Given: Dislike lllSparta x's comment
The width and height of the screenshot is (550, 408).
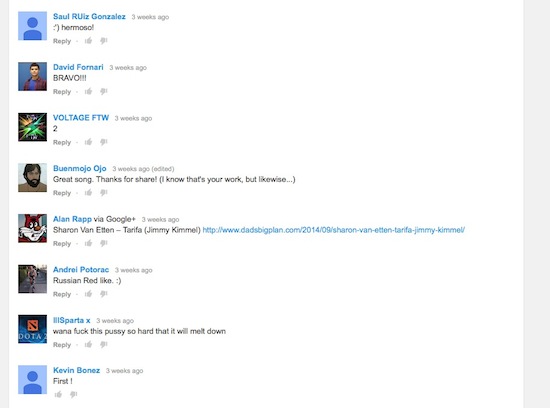Looking at the screenshot, I should [x=103, y=344].
